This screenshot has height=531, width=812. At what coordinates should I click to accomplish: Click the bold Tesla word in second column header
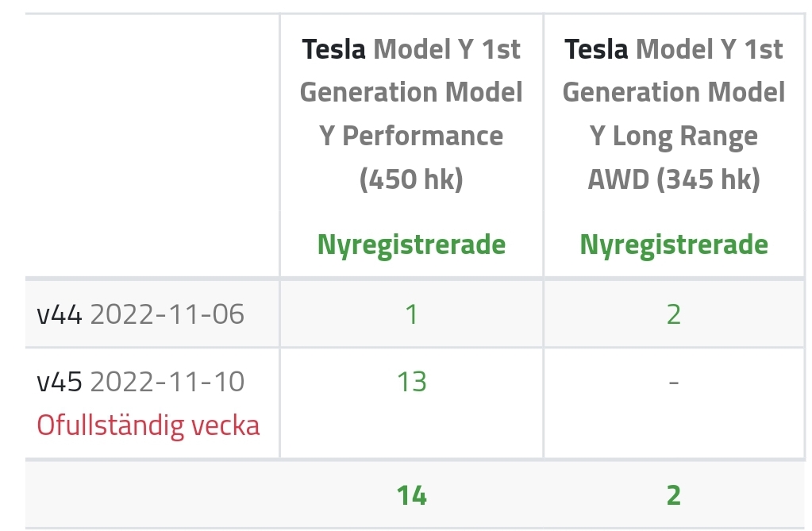click(597, 50)
